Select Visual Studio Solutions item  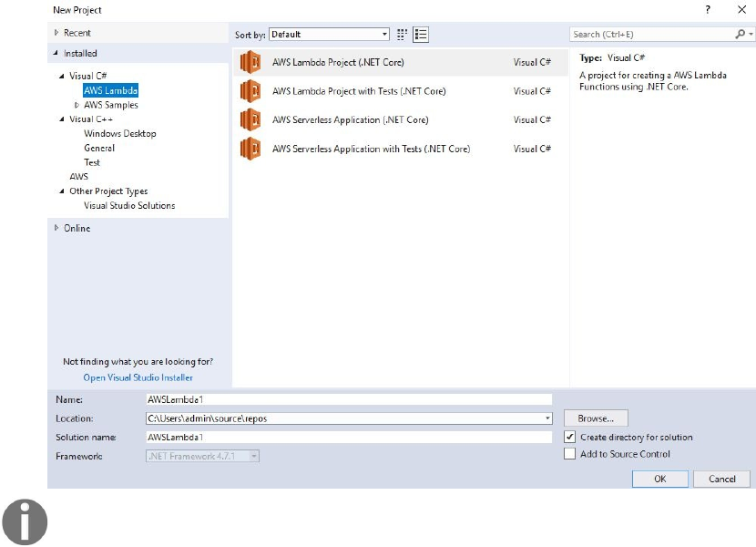coord(129,206)
